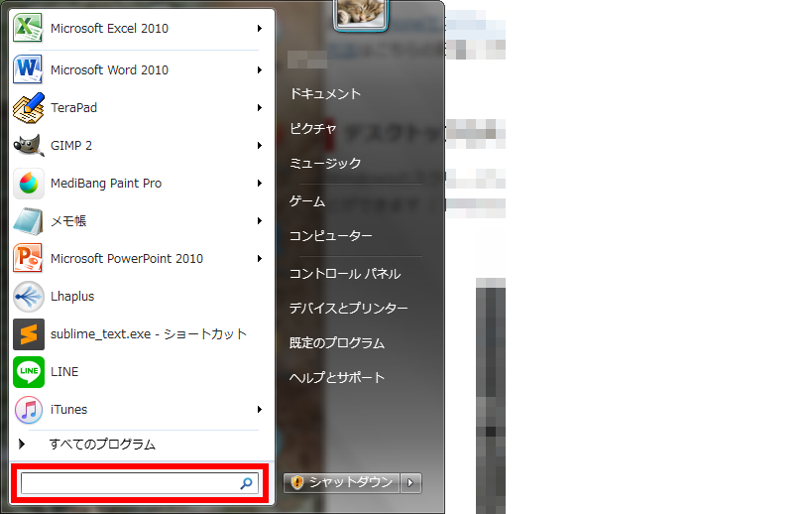Click the TeraPad label text

(73, 108)
